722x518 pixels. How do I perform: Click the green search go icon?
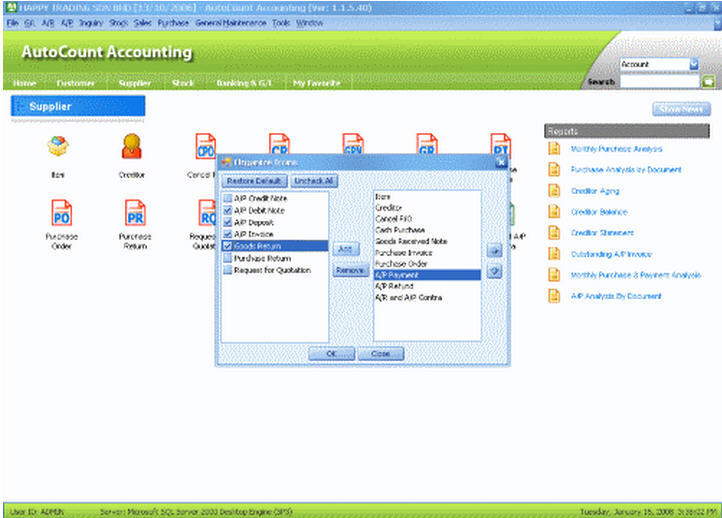(709, 82)
